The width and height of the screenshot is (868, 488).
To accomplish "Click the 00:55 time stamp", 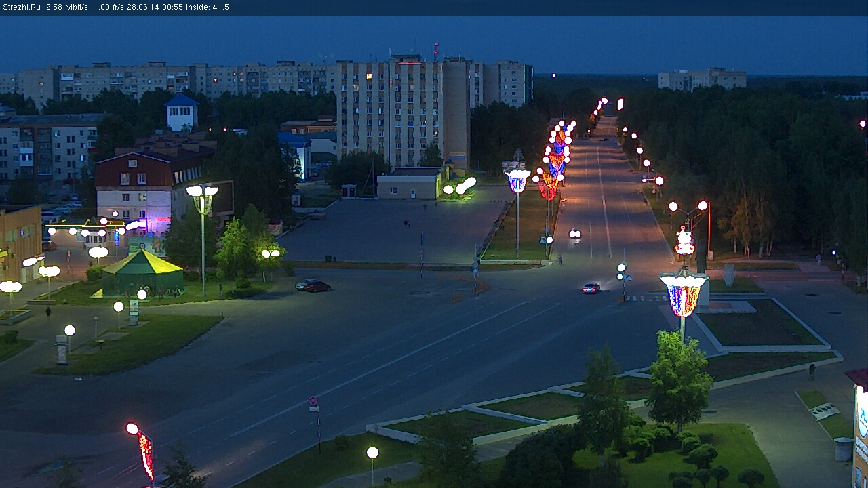I will 172,7.
